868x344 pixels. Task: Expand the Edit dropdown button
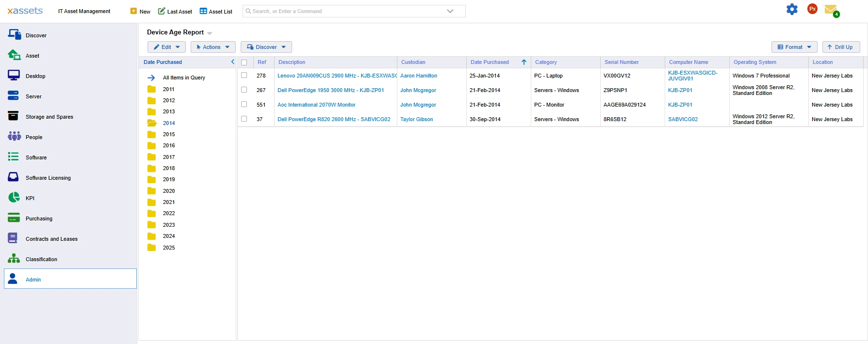[166, 47]
